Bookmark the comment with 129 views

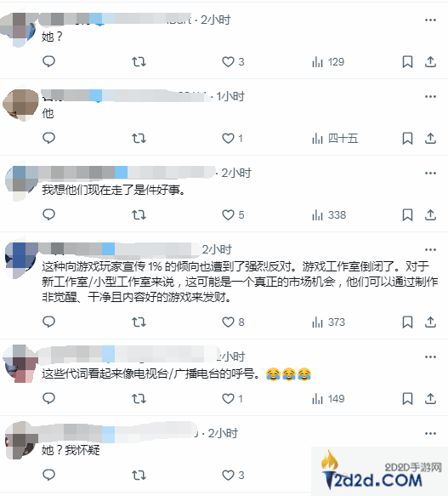(407, 62)
